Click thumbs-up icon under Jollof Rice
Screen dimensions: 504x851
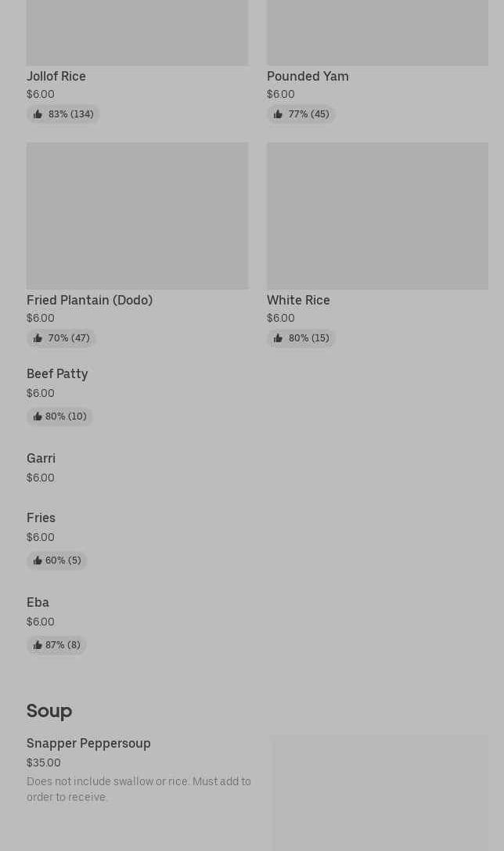[x=38, y=115]
